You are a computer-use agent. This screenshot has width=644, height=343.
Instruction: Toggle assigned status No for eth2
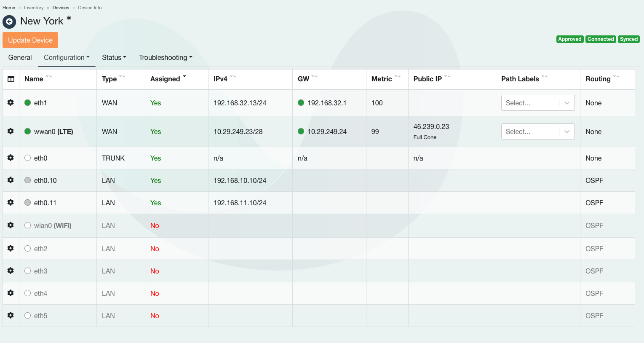click(155, 249)
